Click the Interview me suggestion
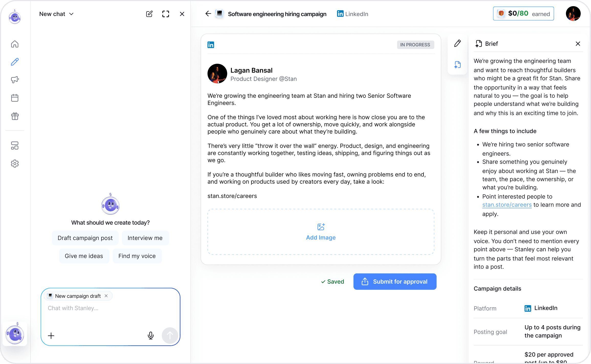591x364 pixels. point(145,238)
